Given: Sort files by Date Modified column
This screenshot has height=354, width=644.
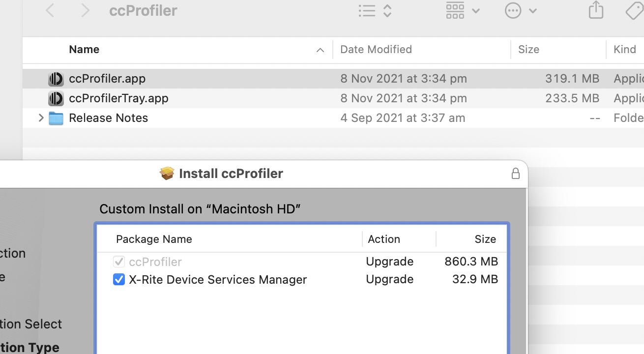Looking at the screenshot, I should tap(376, 50).
